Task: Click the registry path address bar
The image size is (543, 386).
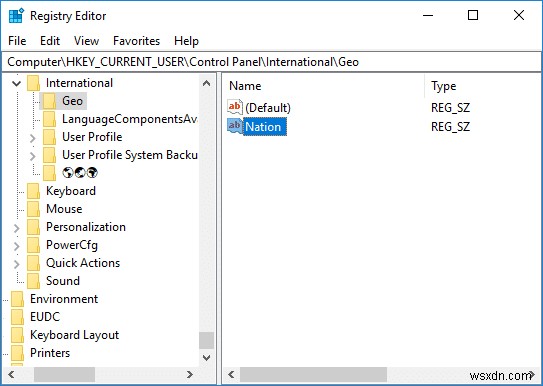Action: pyautogui.click(x=272, y=62)
